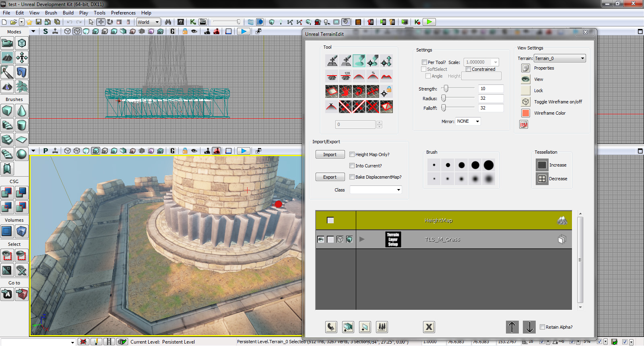Open terrain Properties icon in View Settings
The height and width of the screenshot is (346, 644).
coord(526,68)
